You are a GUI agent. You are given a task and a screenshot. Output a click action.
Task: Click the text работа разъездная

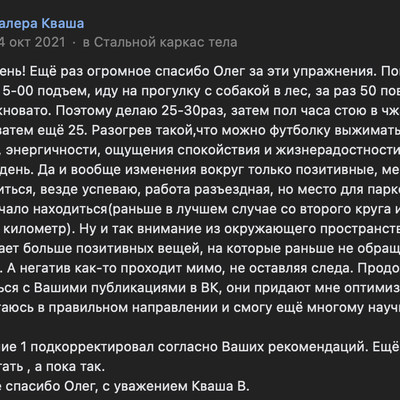(x=207, y=189)
